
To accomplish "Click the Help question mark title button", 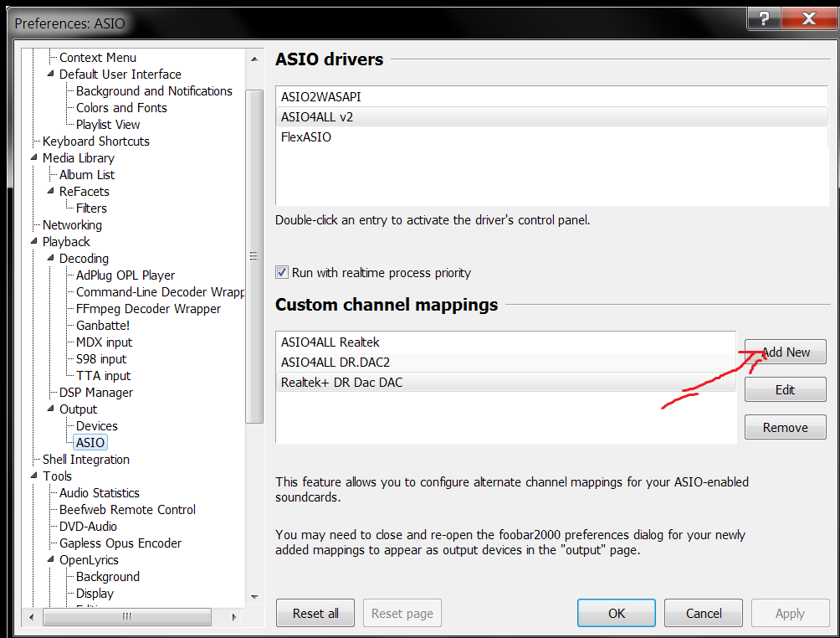I will pyautogui.click(x=765, y=18).
